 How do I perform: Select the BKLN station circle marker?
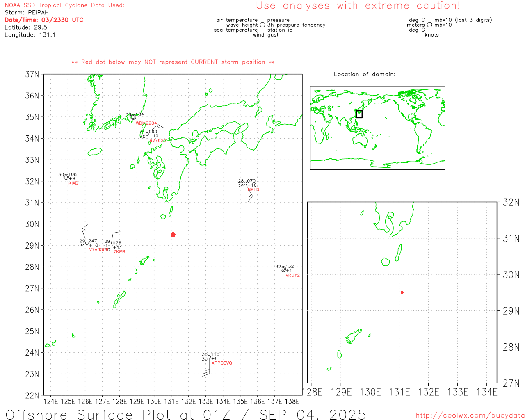[245, 184]
